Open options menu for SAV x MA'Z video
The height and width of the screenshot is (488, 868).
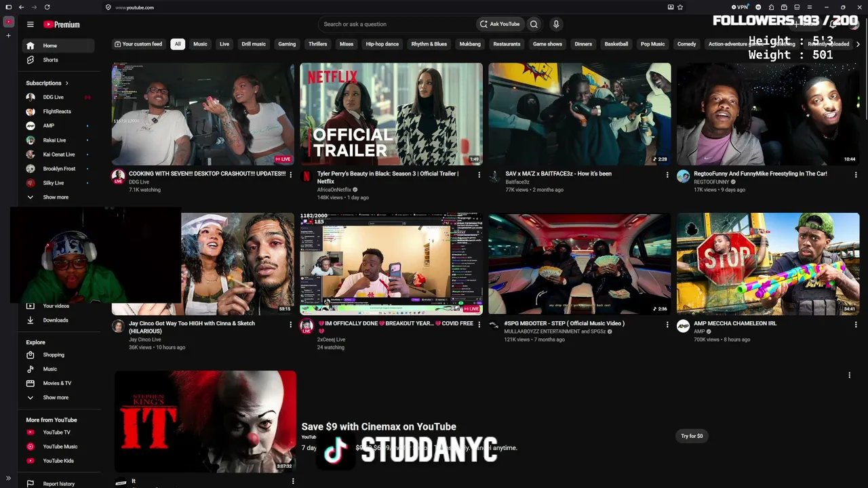(x=667, y=175)
